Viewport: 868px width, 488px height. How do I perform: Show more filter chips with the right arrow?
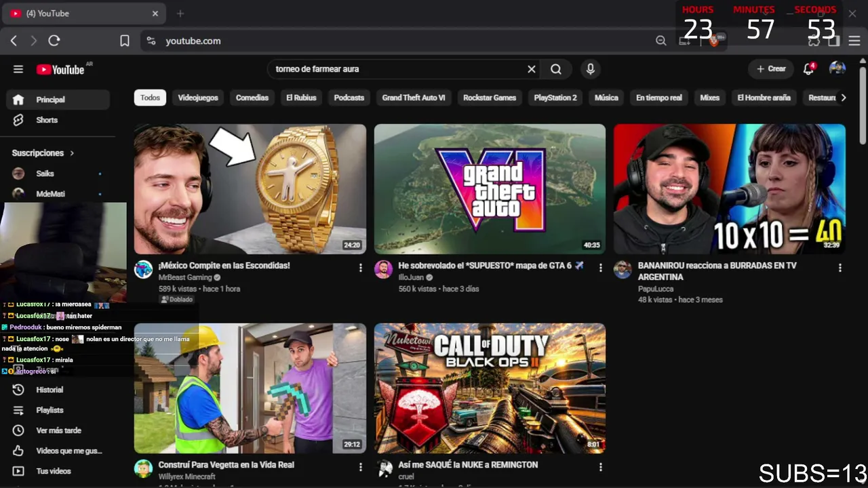click(x=843, y=98)
